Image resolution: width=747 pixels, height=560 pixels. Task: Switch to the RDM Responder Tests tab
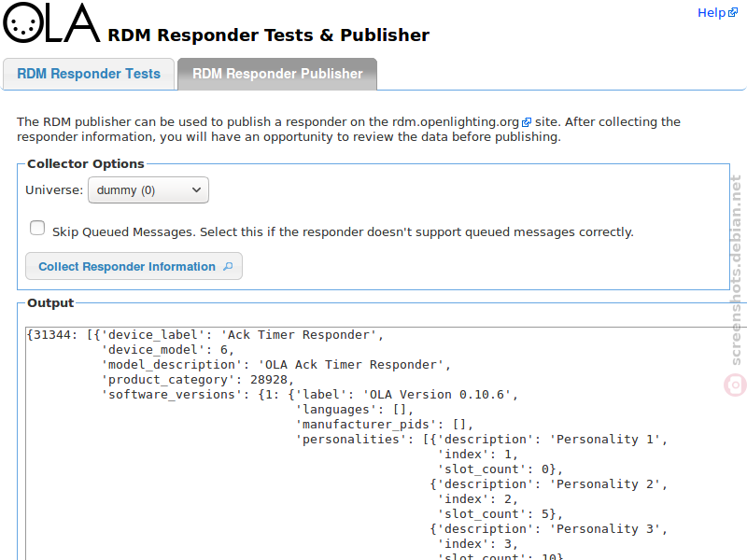point(89,74)
